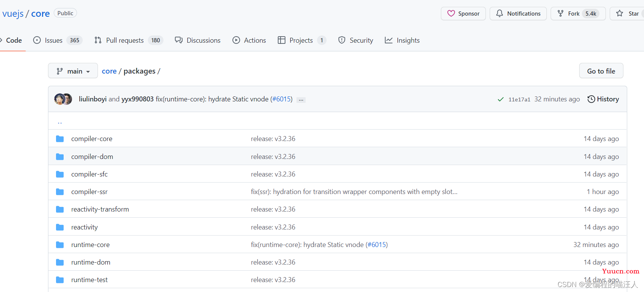The image size is (644, 292).
Task: Open pull request #6015 in commit header
Action: pyautogui.click(x=282, y=99)
